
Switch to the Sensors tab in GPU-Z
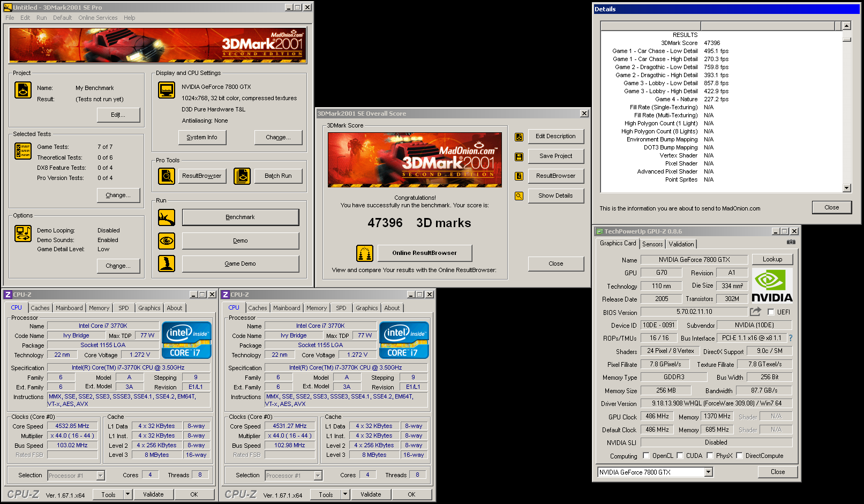[x=652, y=244]
